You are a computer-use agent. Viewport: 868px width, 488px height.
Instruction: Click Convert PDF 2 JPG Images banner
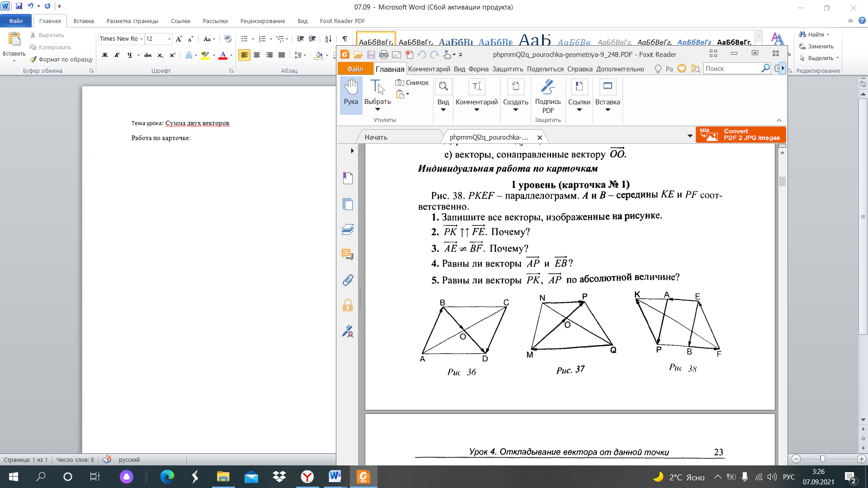741,135
